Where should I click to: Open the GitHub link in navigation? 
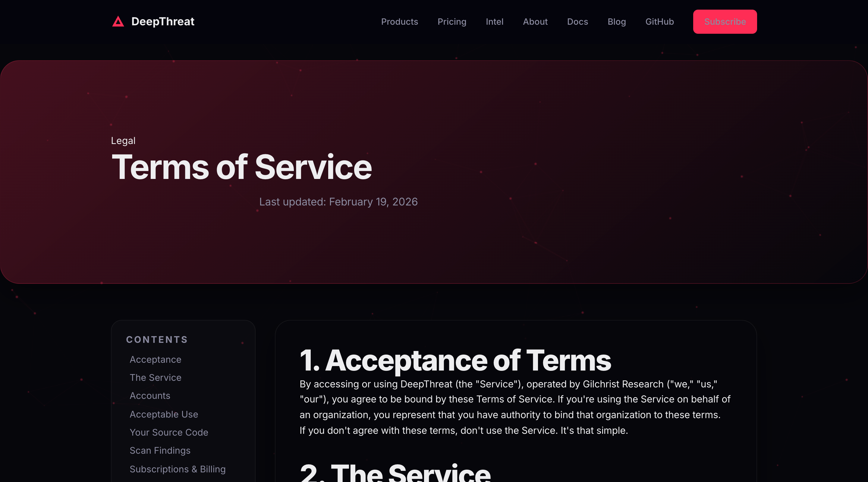click(x=659, y=22)
